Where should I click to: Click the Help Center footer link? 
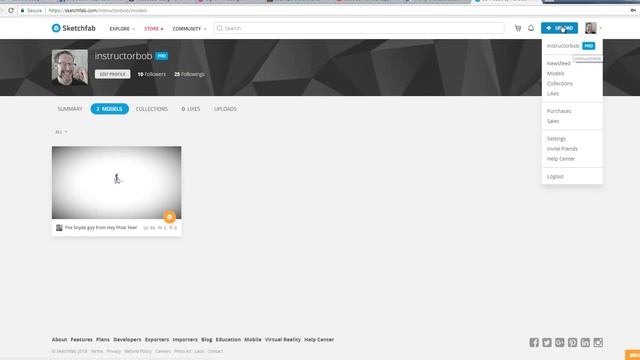pos(319,340)
